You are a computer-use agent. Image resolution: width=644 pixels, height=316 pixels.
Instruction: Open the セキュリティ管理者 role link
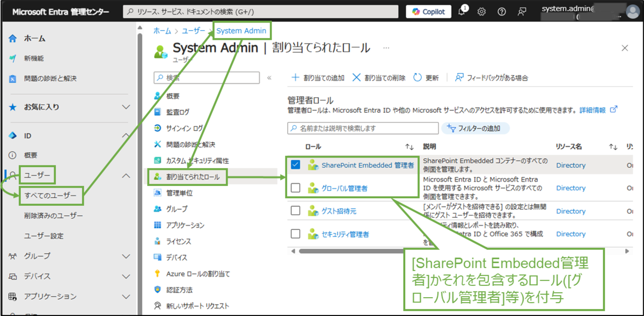(345, 234)
